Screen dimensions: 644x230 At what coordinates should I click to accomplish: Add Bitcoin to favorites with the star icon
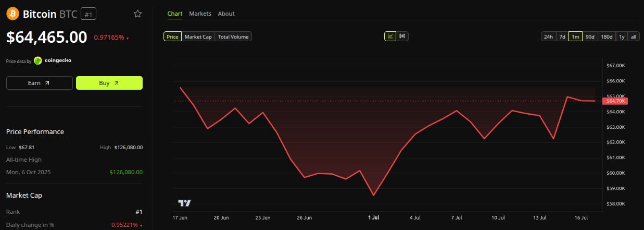[138, 14]
